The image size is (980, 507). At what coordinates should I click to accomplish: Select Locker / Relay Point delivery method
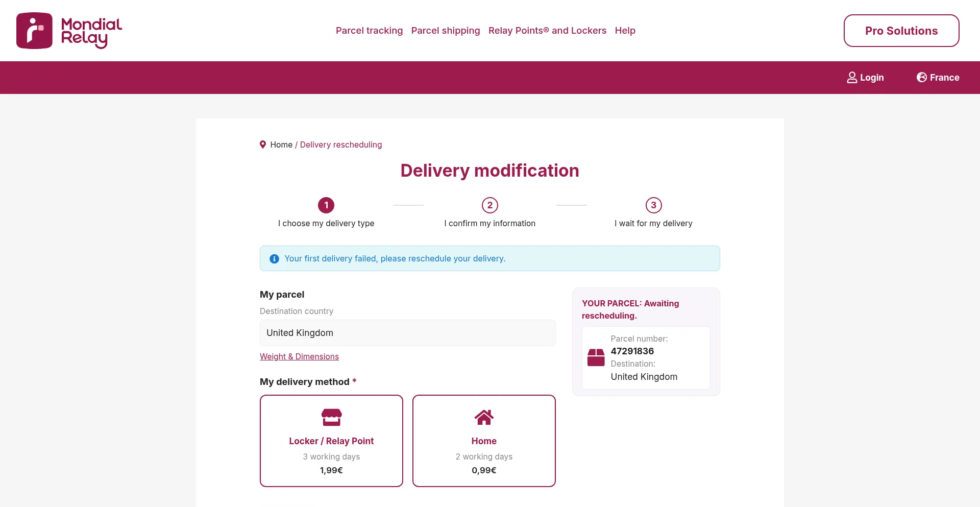pyautogui.click(x=331, y=441)
